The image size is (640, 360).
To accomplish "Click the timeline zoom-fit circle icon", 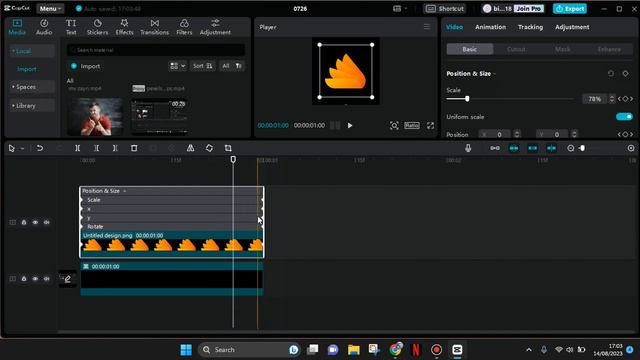I will (x=631, y=148).
